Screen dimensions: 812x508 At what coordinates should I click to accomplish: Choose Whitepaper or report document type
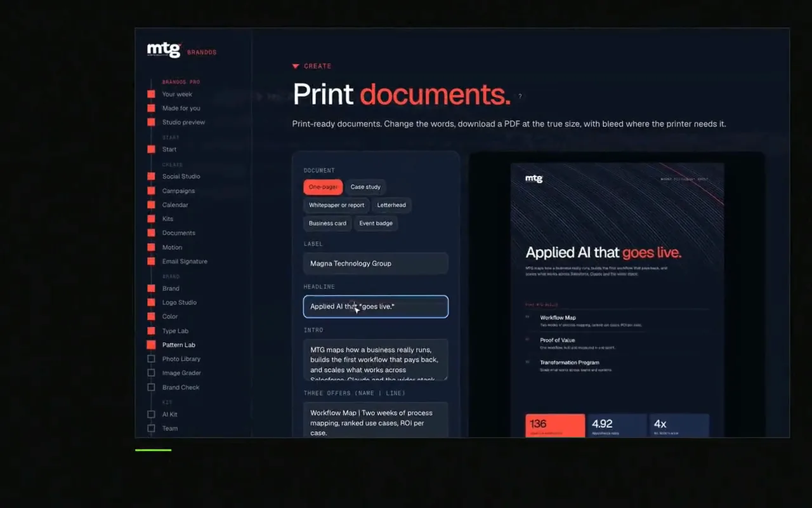337,205
